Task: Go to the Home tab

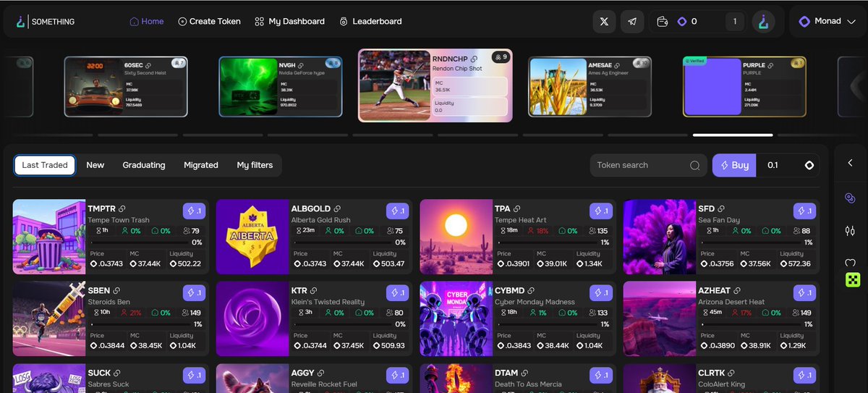Action: (146, 22)
